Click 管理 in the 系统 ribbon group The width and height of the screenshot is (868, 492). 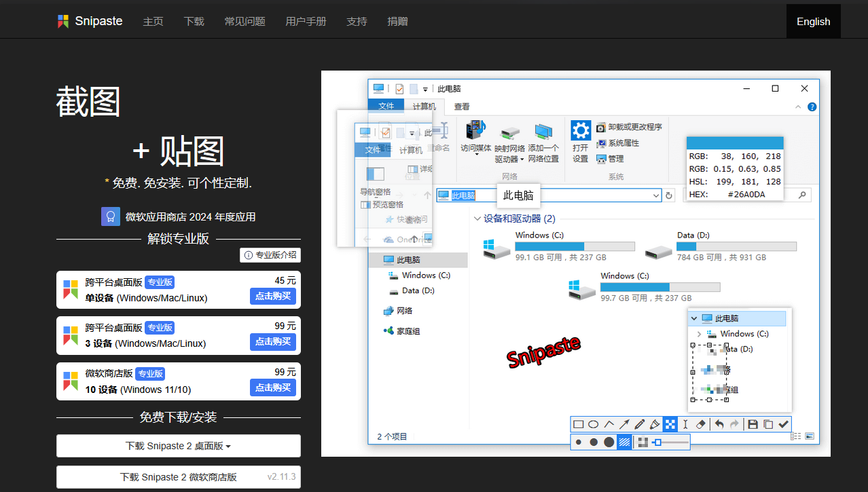(610, 159)
